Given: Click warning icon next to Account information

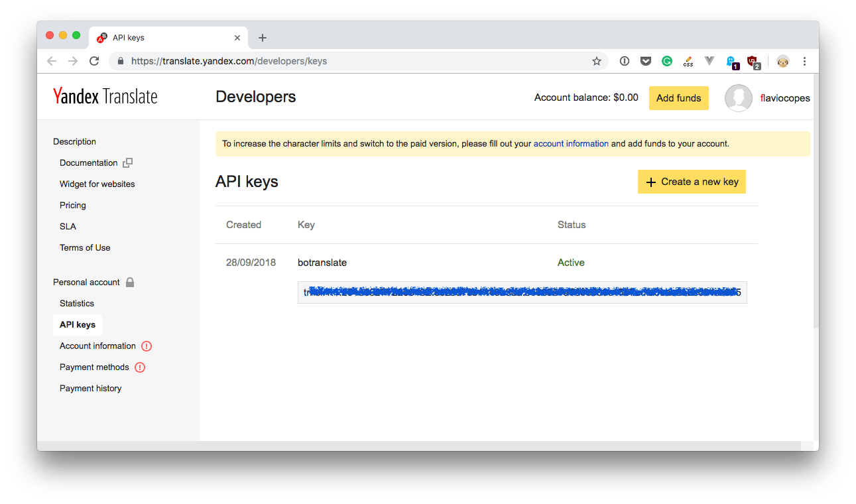Looking at the screenshot, I should click(147, 346).
